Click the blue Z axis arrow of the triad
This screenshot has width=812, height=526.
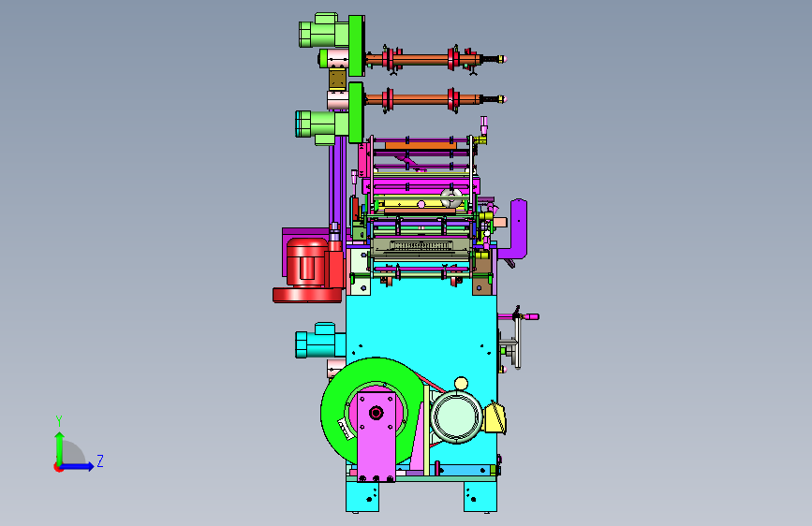(78, 466)
